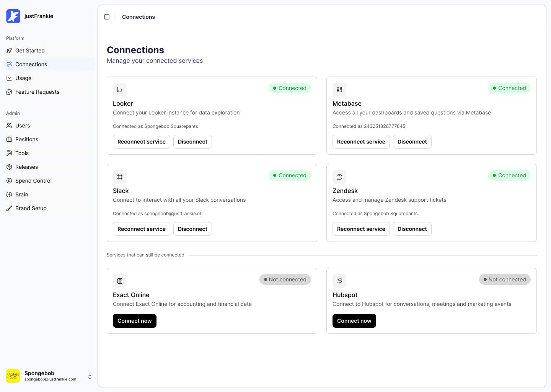Open the Spend Control page
This screenshot has height=392, width=551.
(x=49, y=181)
